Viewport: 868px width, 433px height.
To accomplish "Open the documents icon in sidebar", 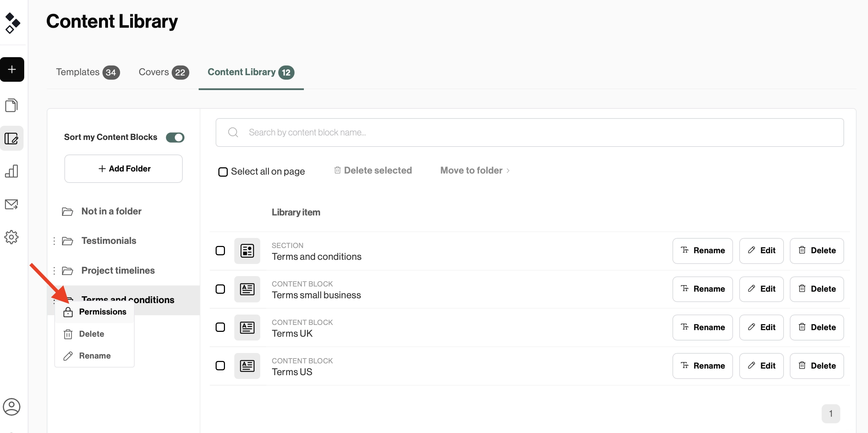I will 12,105.
